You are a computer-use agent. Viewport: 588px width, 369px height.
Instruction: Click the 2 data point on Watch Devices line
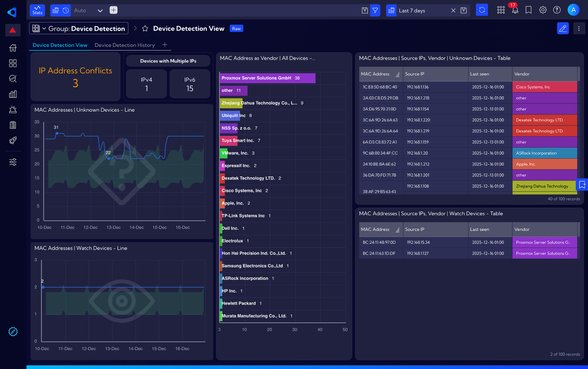43,287
